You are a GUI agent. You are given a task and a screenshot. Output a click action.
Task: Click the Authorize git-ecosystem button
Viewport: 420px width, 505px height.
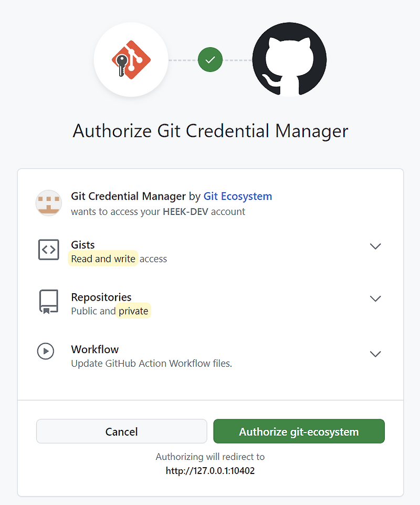pos(299,431)
